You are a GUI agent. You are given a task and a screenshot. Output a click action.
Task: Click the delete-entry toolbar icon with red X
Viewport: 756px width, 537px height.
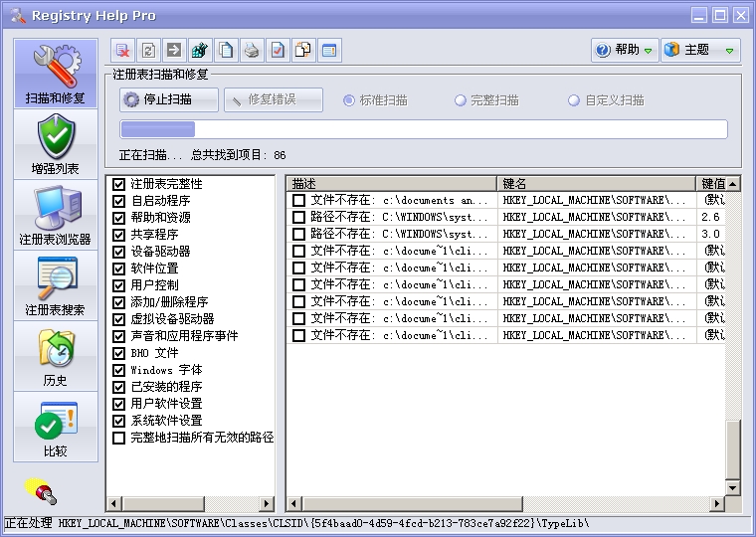point(123,50)
